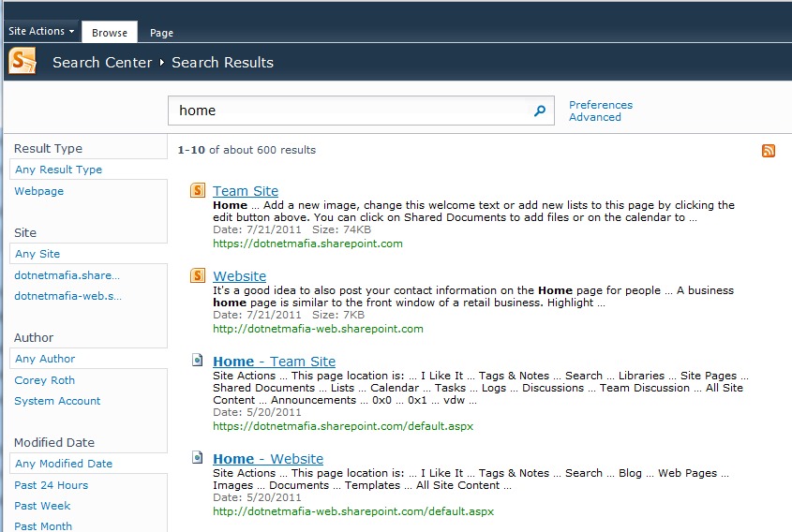Image resolution: width=792 pixels, height=532 pixels.
Task: Open the Site Actions dropdown menu
Action: click(x=41, y=31)
